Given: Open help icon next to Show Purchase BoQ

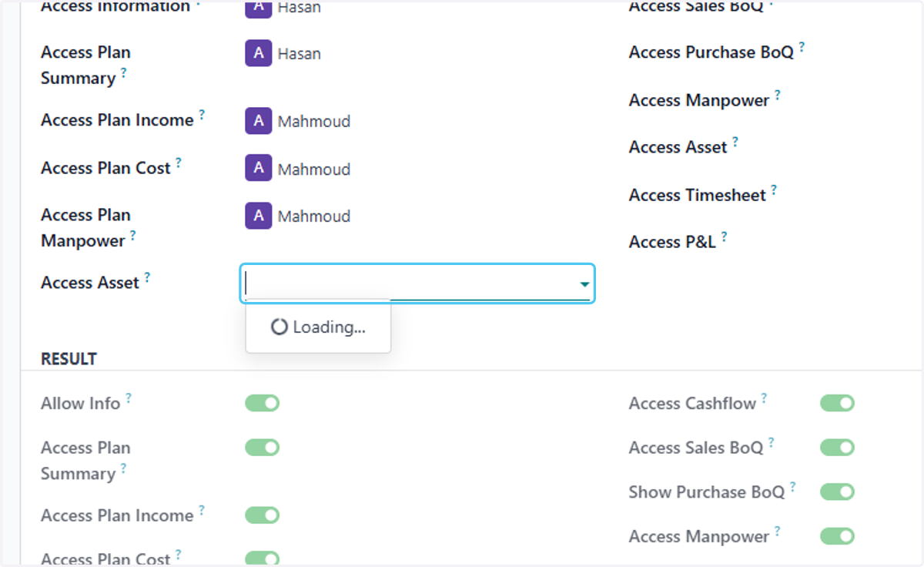Looking at the screenshot, I should pyautogui.click(x=792, y=487).
